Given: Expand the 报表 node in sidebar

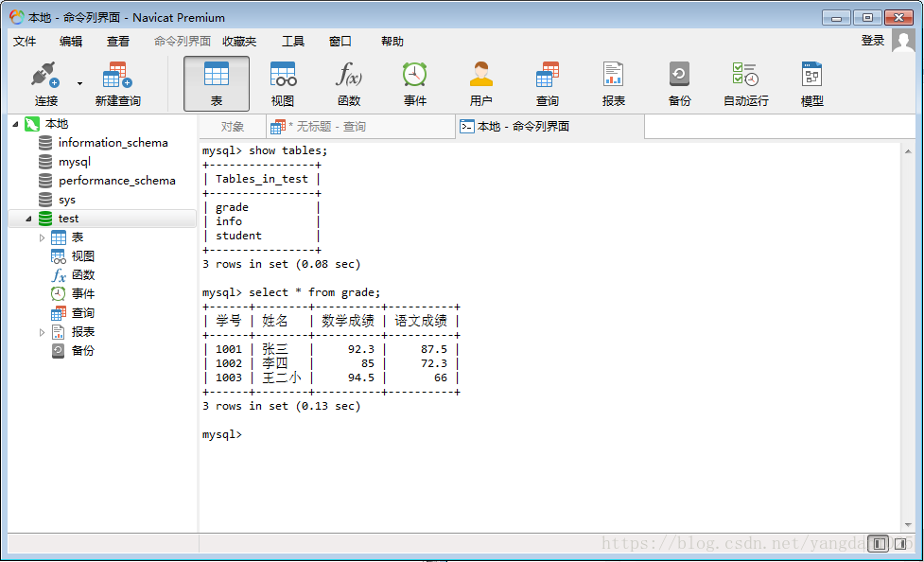Looking at the screenshot, I should click(42, 331).
